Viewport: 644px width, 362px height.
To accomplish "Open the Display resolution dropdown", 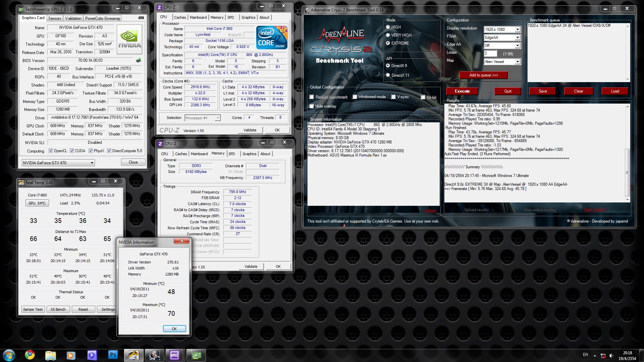I will tap(518, 29).
